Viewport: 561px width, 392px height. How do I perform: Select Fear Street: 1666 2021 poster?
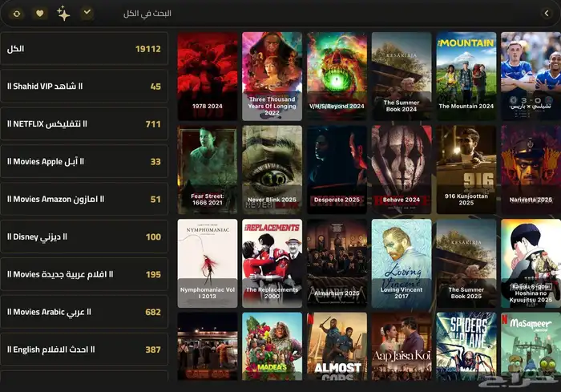[207, 168]
